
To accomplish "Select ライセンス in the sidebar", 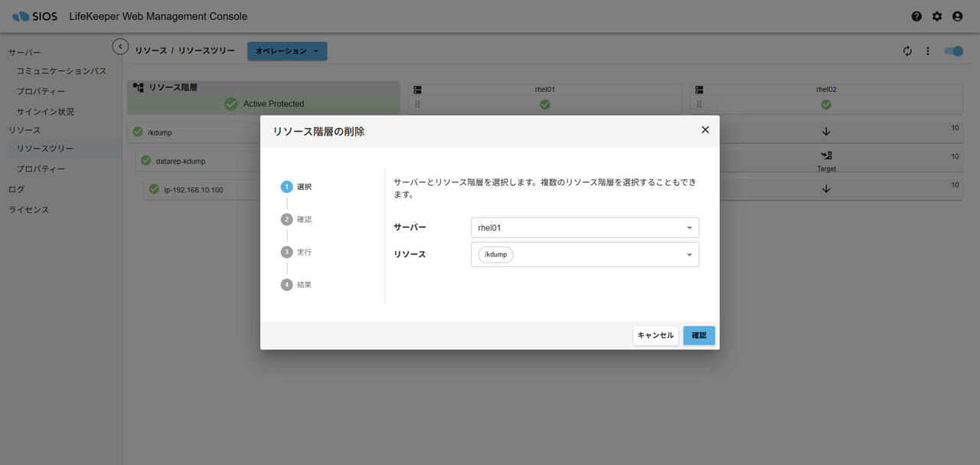I will [28, 210].
